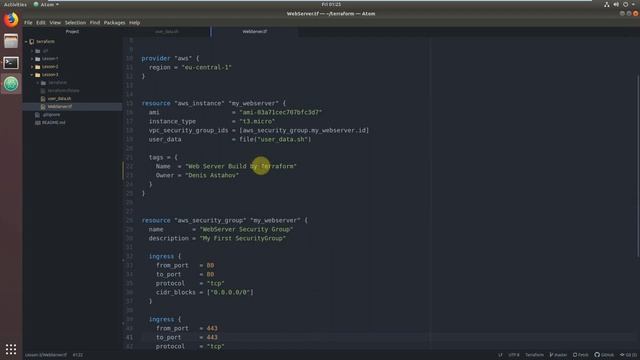
Task: Open the GitHub panel from status bar
Action: (604, 355)
